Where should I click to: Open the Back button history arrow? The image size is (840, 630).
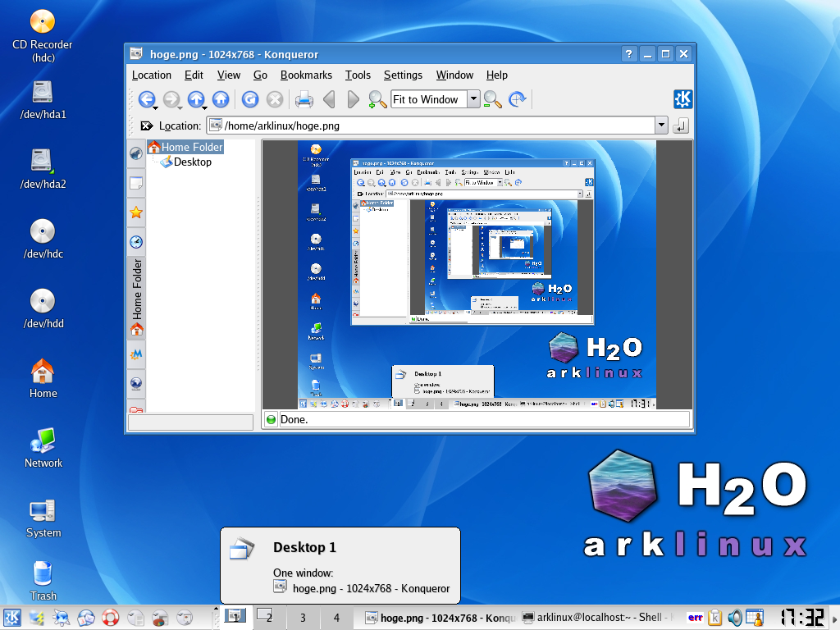coord(155,107)
